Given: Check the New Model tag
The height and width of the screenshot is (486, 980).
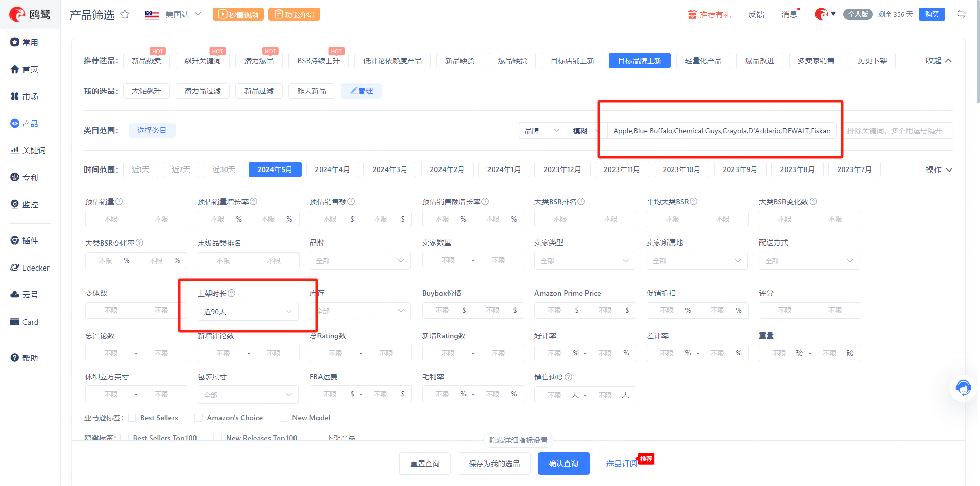Looking at the screenshot, I should tap(284, 418).
